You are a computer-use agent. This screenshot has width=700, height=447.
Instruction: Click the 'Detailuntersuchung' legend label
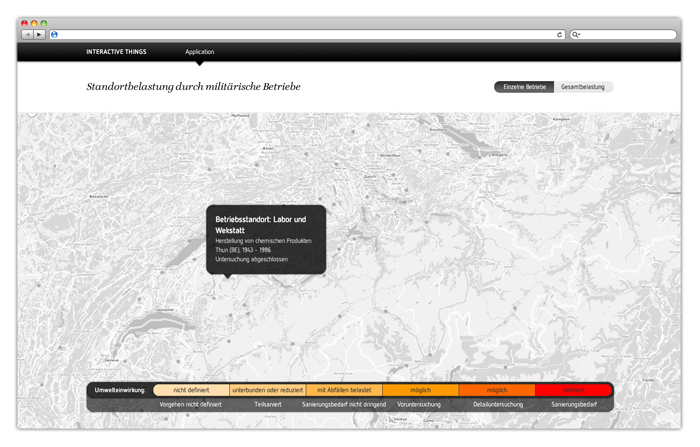[x=498, y=405]
